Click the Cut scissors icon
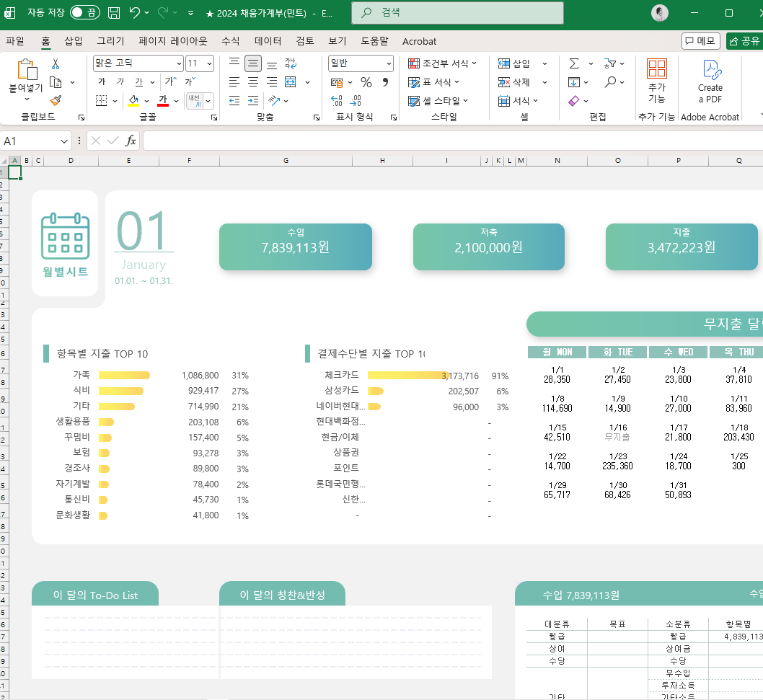This screenshot has width=763, height=700. 56,63
